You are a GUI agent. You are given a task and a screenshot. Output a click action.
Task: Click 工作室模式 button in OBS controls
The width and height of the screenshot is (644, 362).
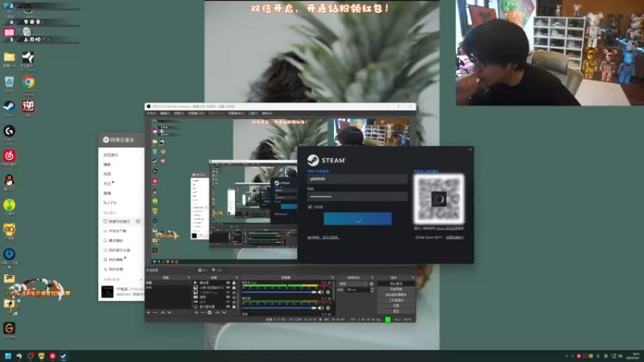click(x=396, y=300)
